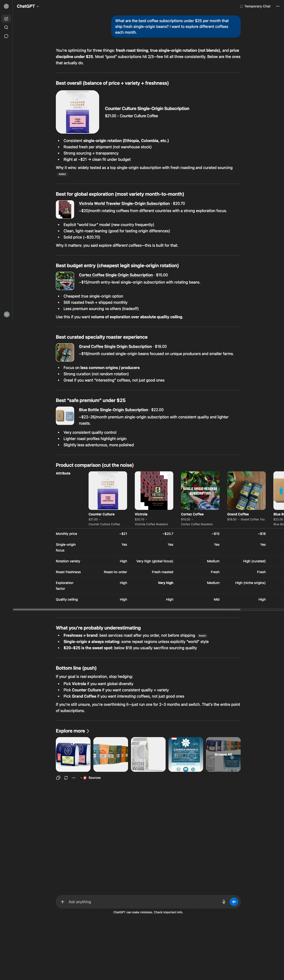This screenshot has height=980, width=284.
Task: Copy the response with copy icon
Action: pos(58,778)
